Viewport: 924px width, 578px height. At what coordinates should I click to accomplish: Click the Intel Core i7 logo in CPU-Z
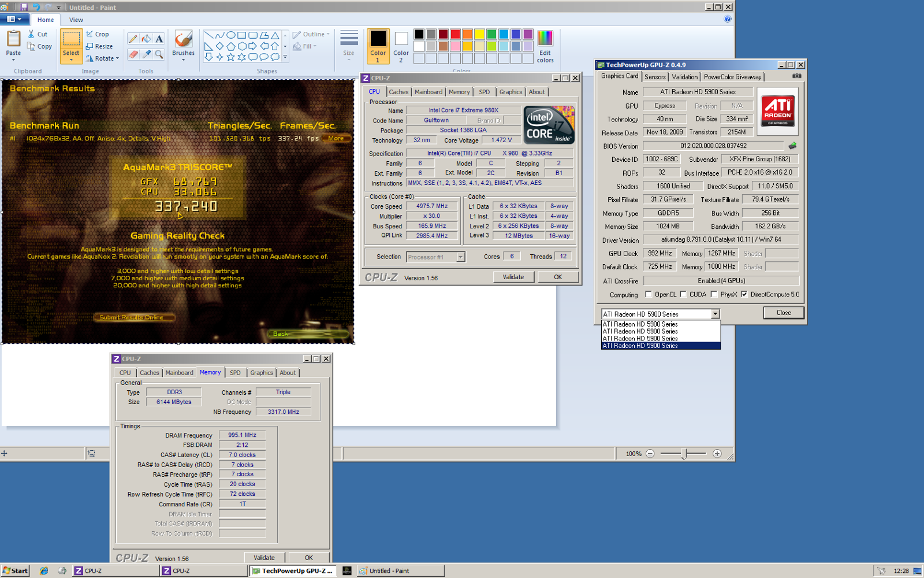(x=549, y=124)
